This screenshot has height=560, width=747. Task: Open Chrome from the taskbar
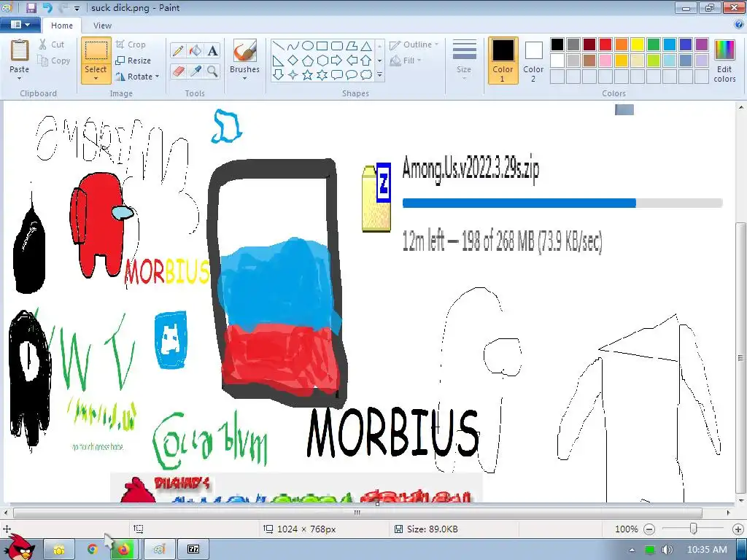click(93, 550)
